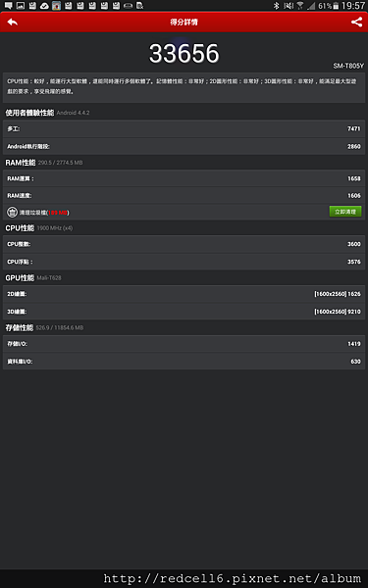Select the 多工 score row showing 7471

[184, 128]
